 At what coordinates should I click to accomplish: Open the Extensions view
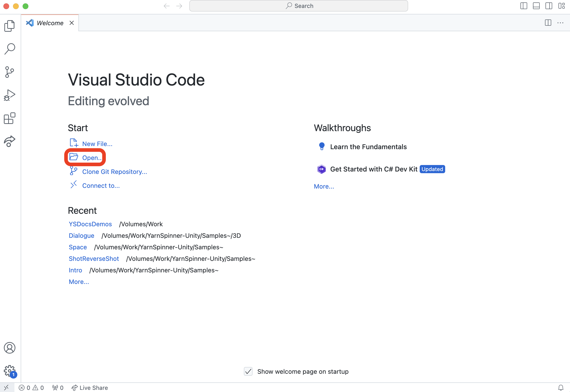10,118
